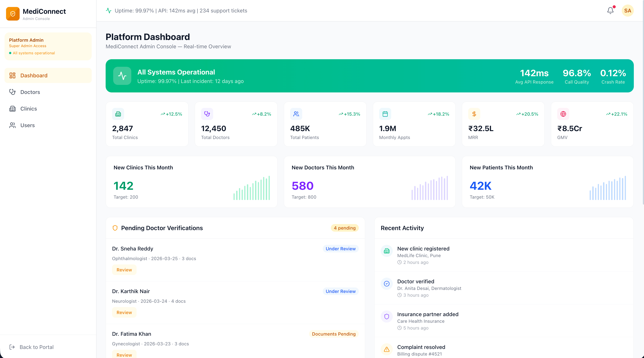Screen dimensions: 644x358
Task: Click the pulse icon in the All Systems Operational banner
Action: tap(122, 76)
